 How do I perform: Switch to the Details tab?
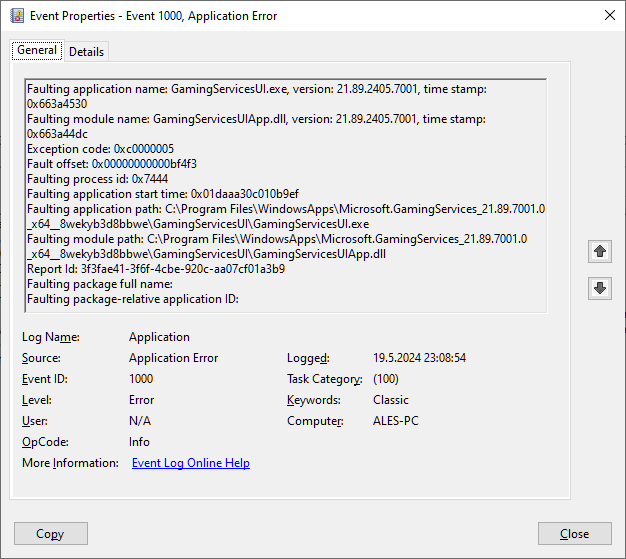86,52
